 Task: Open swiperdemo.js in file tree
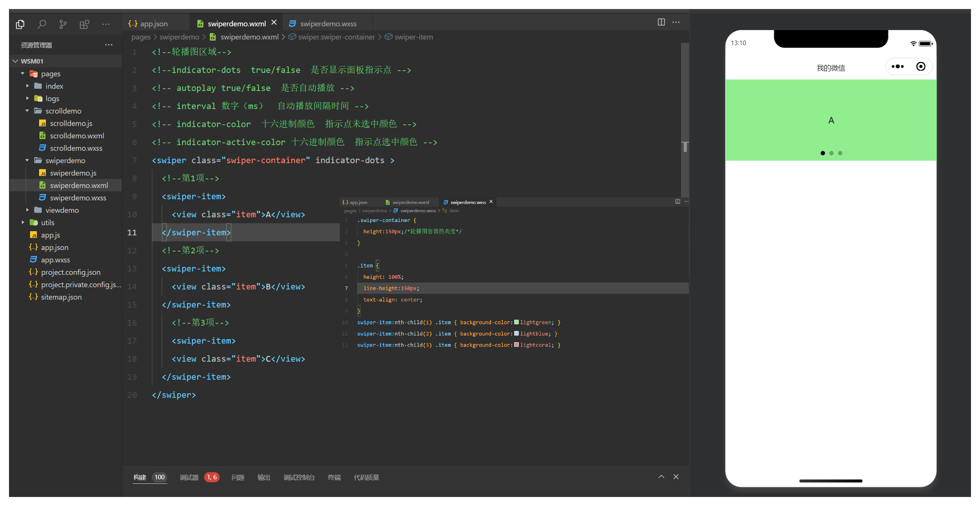click(73, 173)
